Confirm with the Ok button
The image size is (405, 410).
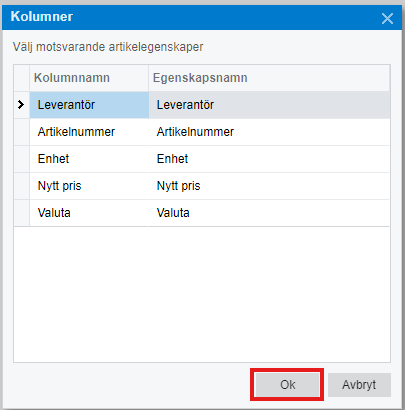(287, 385)
